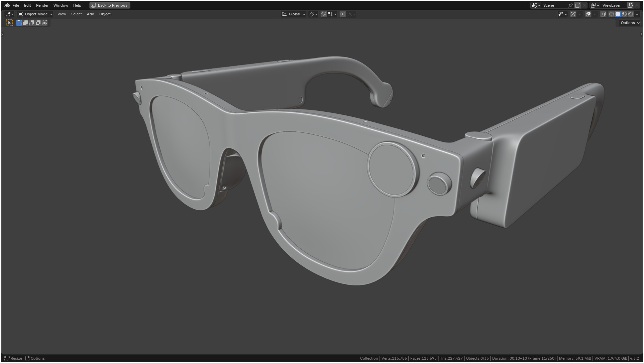Open the Edit menu
Image resolution: width=644 pixels, height=363 pixels.
(27, 5)
